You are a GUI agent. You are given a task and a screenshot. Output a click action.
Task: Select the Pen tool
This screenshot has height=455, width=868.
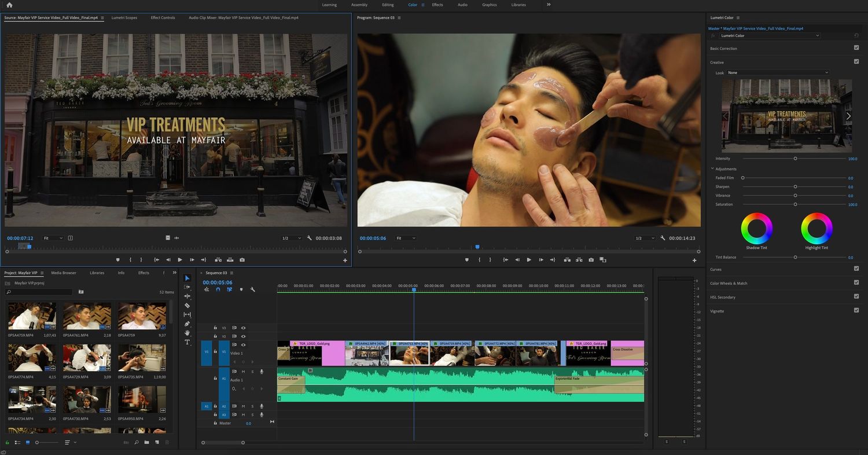pos(187,324)
